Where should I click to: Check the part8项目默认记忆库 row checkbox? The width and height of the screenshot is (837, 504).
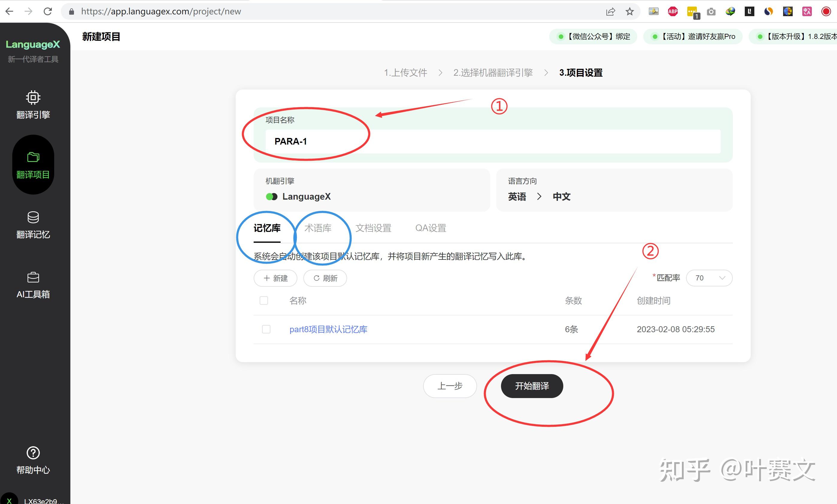tap(266, 329)
